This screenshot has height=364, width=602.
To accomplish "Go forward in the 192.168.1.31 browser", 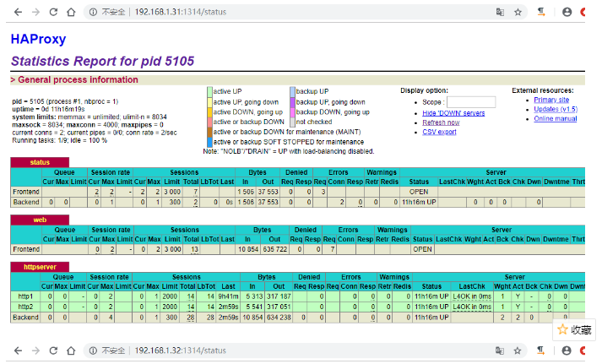I will (35, 13).
